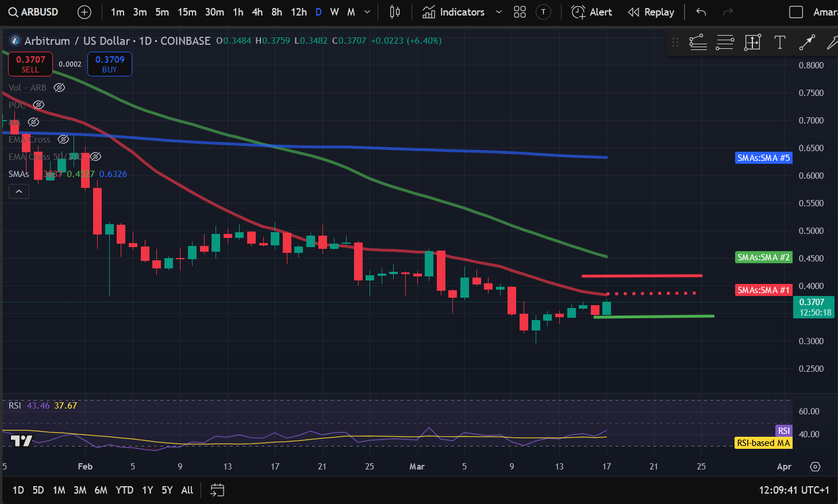Select the solid red horizontal line drawing
This screenshot has height=504, width=838.
pos(642,276)
